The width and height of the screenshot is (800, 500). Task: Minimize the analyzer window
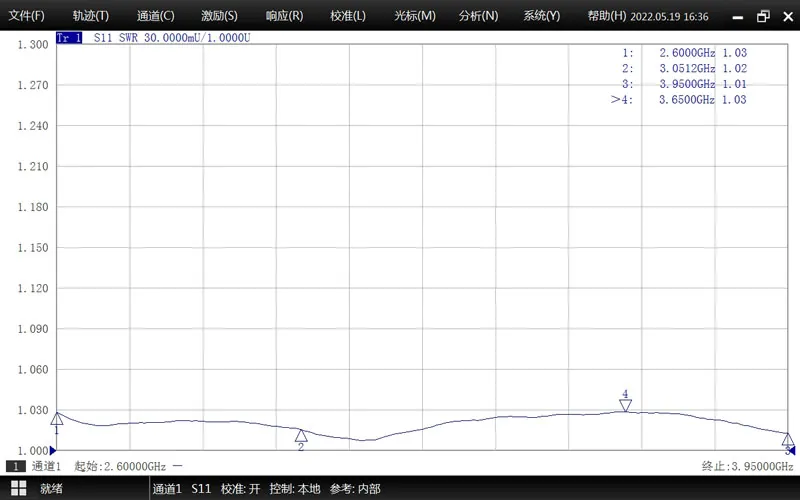click(x=738, y=17)
